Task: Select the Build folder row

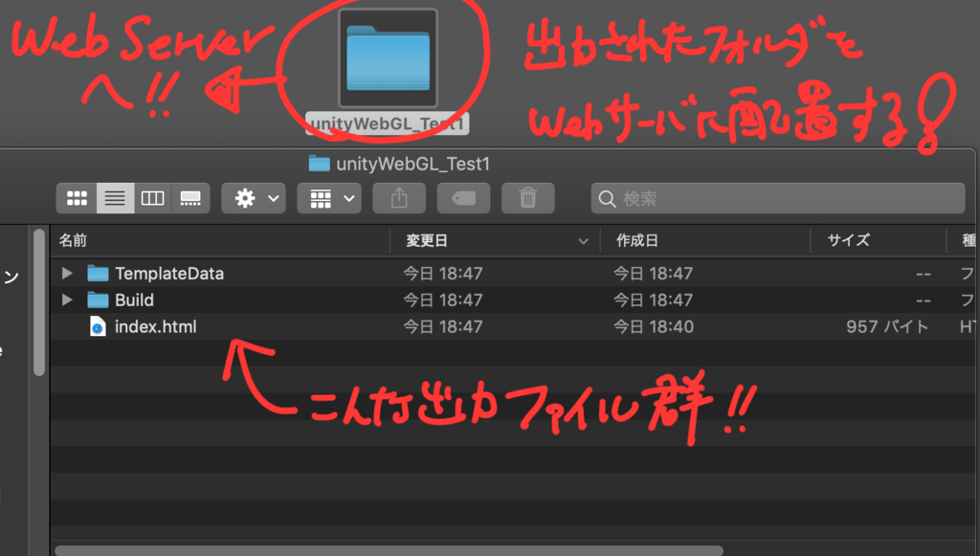Action: [x=513, y=300]
